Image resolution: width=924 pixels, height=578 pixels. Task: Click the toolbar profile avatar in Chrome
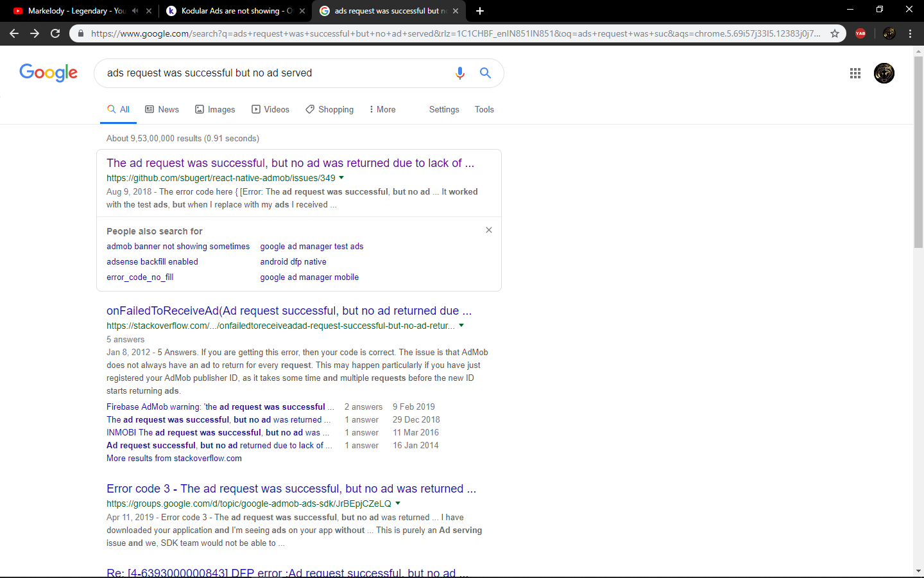tap(889, 33)
